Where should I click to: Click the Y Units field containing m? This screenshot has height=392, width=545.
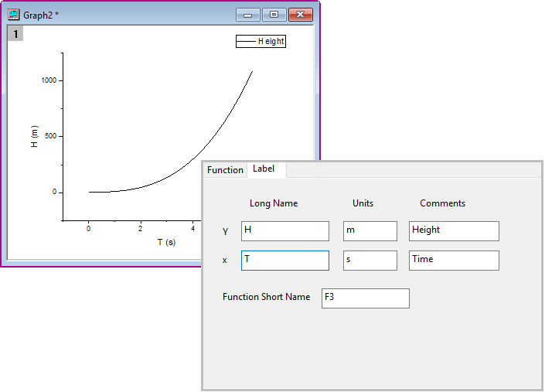(x=370, y=231)
